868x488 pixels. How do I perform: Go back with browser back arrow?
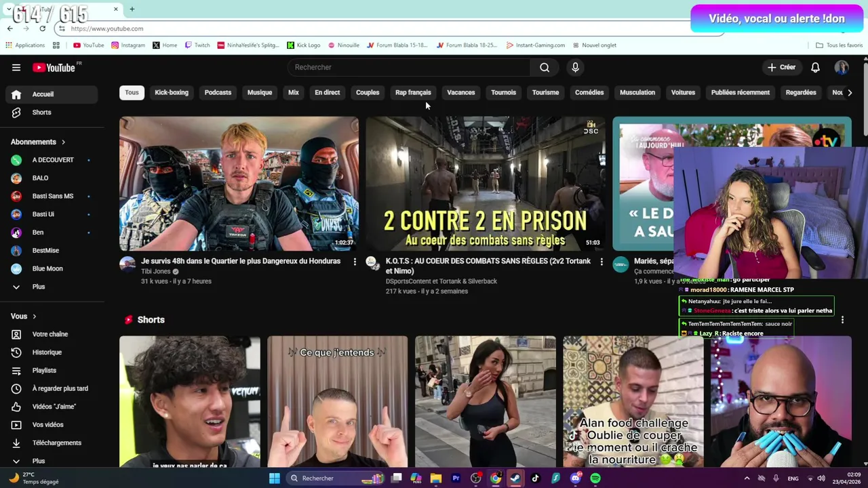pos(9,28)
